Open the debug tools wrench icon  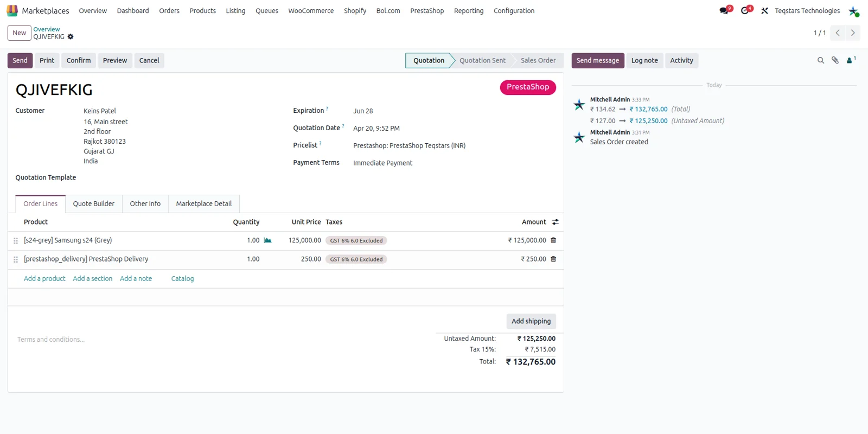coord(764,11)
